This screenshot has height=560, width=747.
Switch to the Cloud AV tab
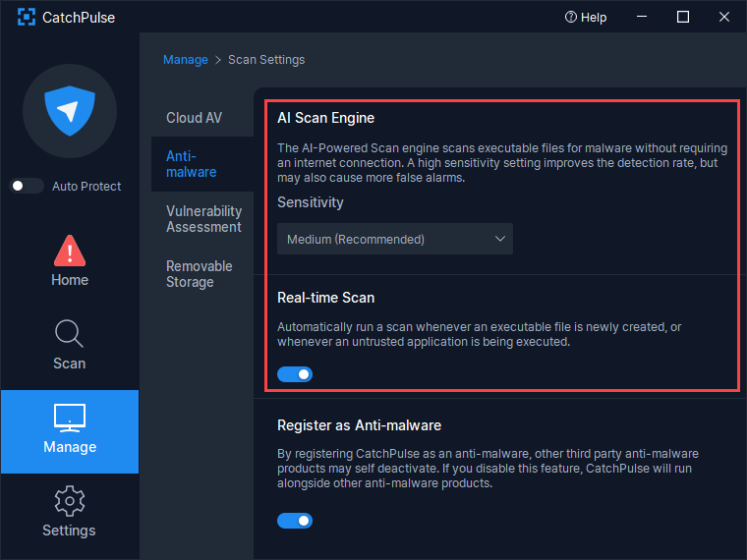[195, 118]
